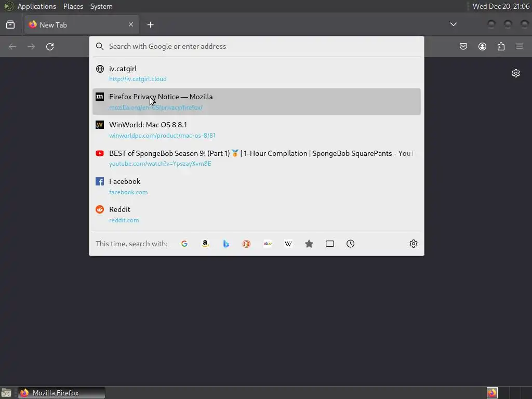This screenshot has height=399, width=532.
Task: Open search settings gear in dropdown
Action: pyautogui.click(x=413, y=244)
